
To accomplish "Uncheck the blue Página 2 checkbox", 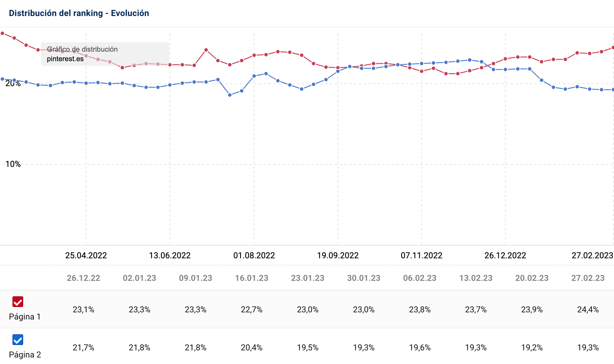I will 18,340.
